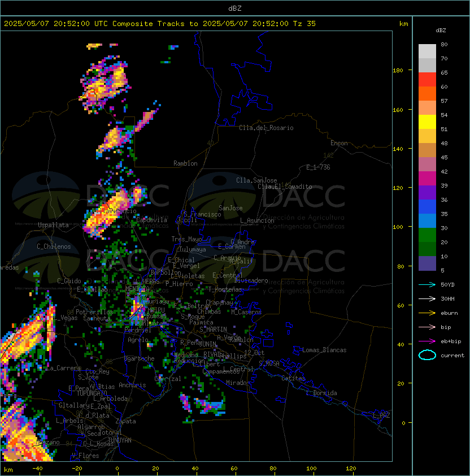This screenshot has width=470, height=476.
Task: Click the 'Carrizal' map label
Action: pos(168,379)
